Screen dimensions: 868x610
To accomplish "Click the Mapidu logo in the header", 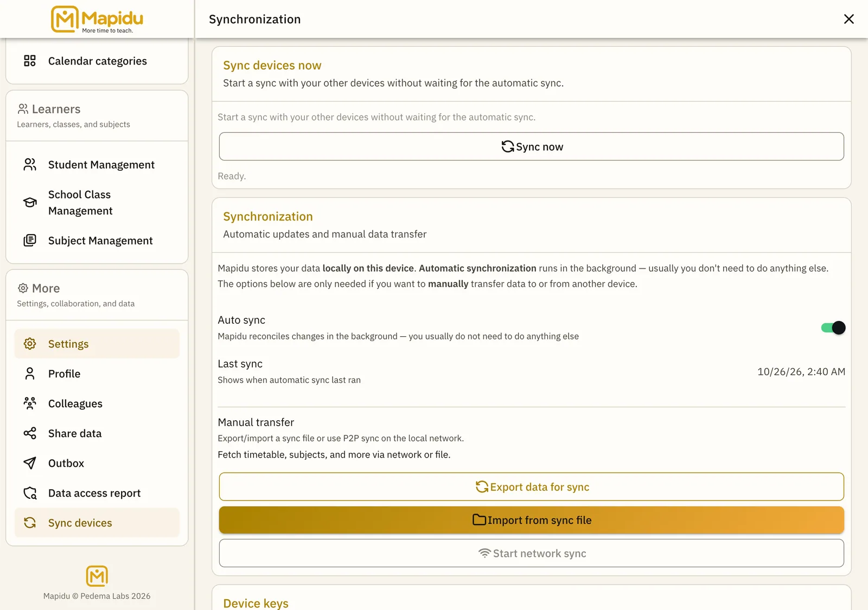I will point(97,20).
